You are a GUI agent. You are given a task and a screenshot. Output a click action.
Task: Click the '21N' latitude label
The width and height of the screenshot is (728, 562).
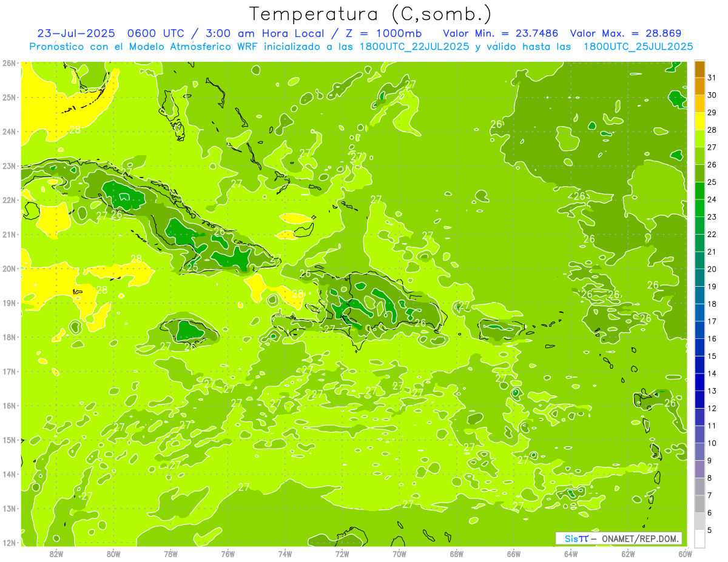[9, 234]
